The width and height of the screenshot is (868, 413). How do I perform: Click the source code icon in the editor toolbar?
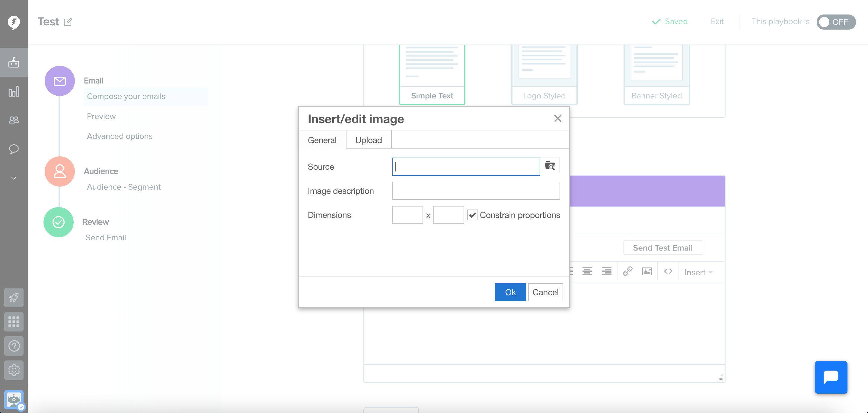pyautogui.click(x=668, y=271)
